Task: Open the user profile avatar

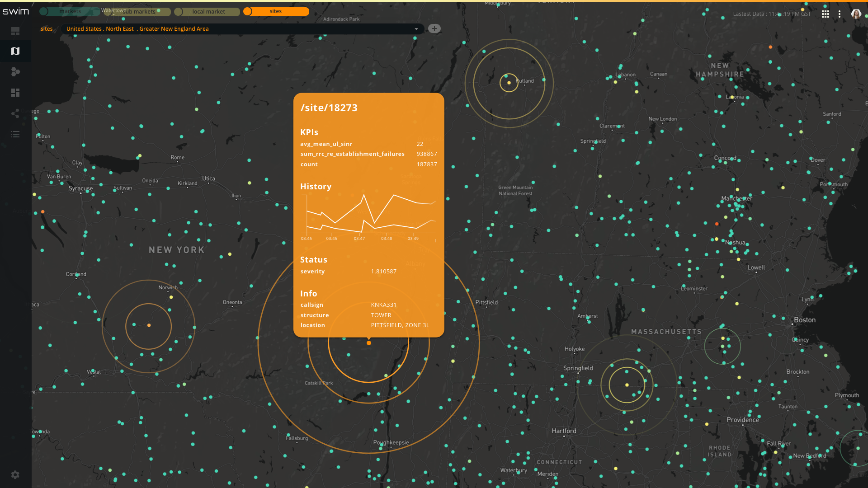Action: (856, 14)
